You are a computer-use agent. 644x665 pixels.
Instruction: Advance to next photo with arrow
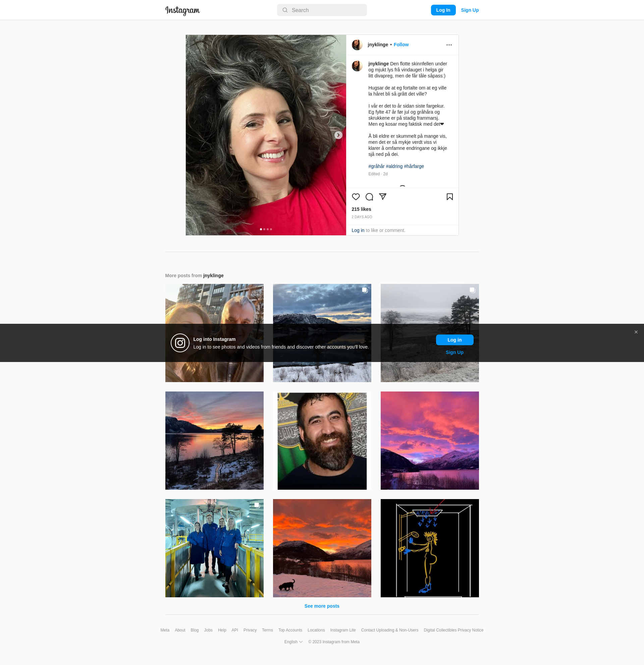(338, 135)
